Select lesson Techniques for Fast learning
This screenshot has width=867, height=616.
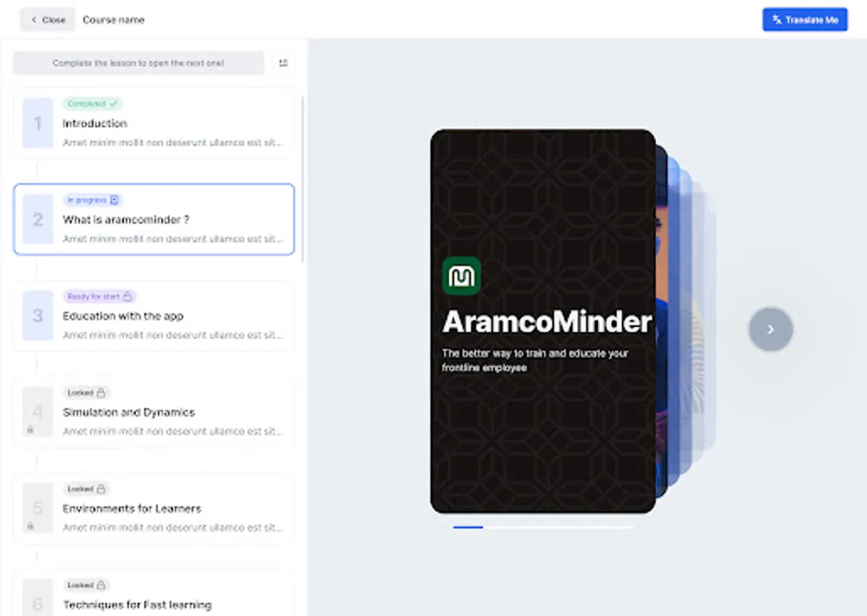point(154,592)
